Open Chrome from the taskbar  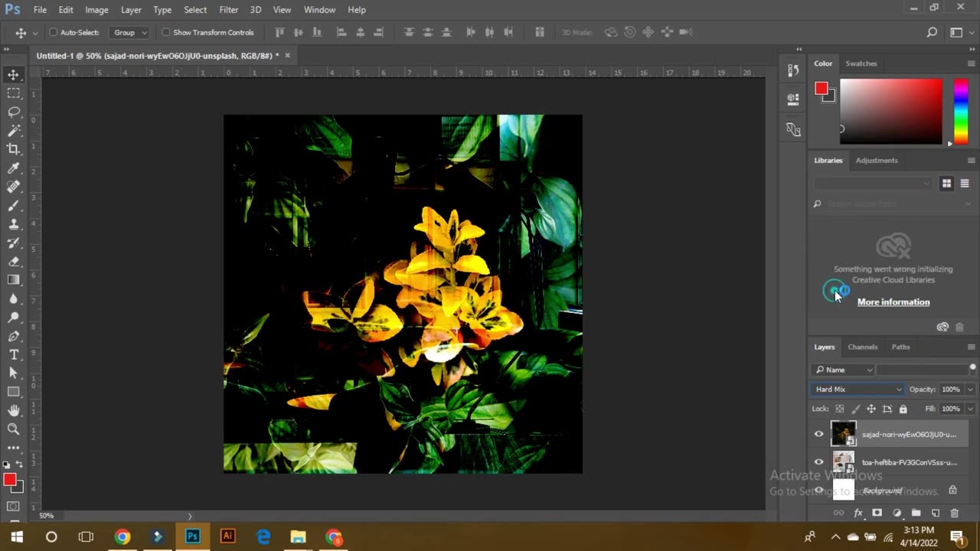tap(122, 536)
